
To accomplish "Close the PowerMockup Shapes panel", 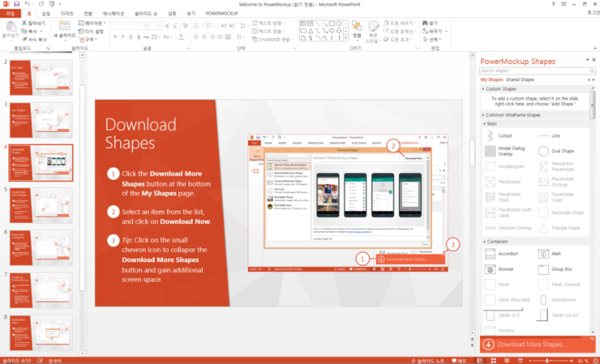I will tap(594, 60).
